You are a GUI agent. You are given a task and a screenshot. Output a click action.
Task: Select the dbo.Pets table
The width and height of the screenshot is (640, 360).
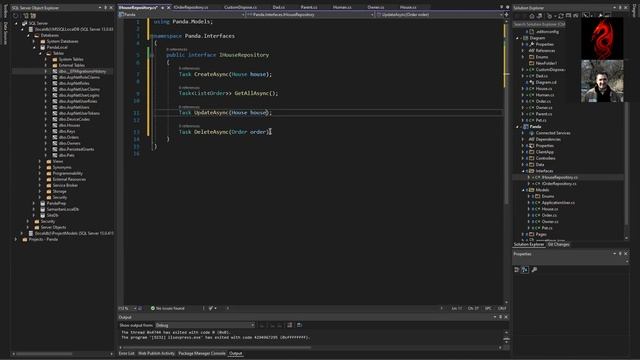(x=67, y=155)
